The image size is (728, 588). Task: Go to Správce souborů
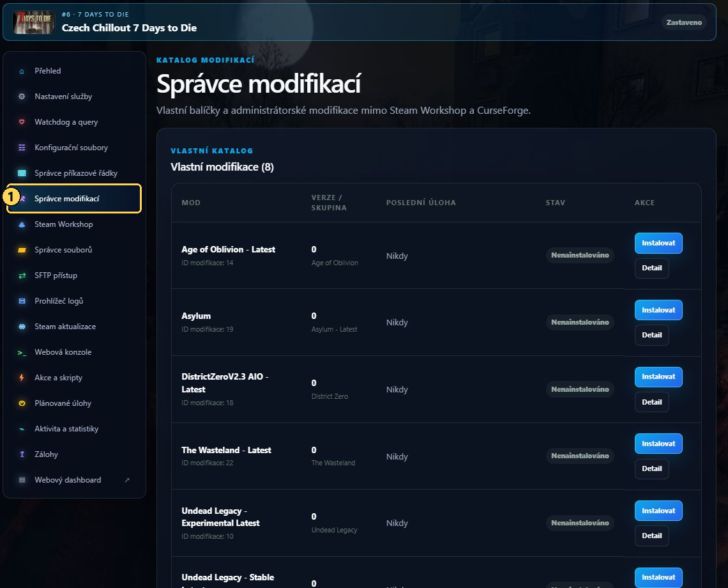point(74,250)
